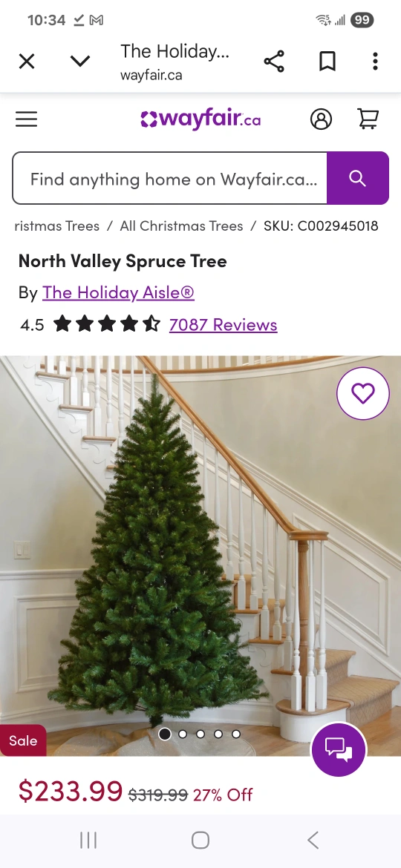View the 7087 Reviews link

click(x=224, y=324)
